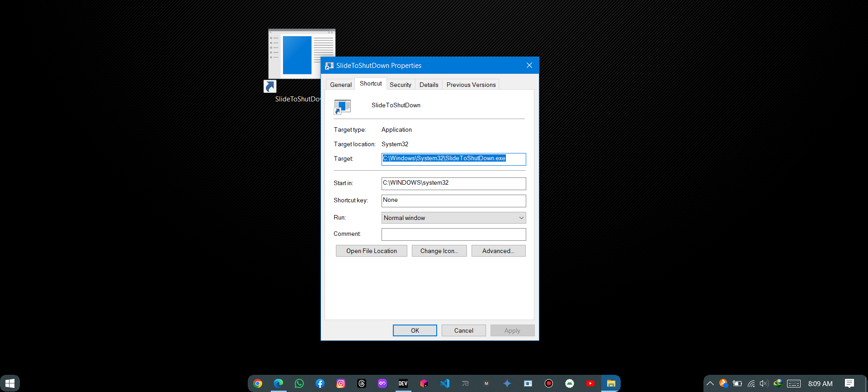Show hidden system tray icons

click(x=710, y=383)
